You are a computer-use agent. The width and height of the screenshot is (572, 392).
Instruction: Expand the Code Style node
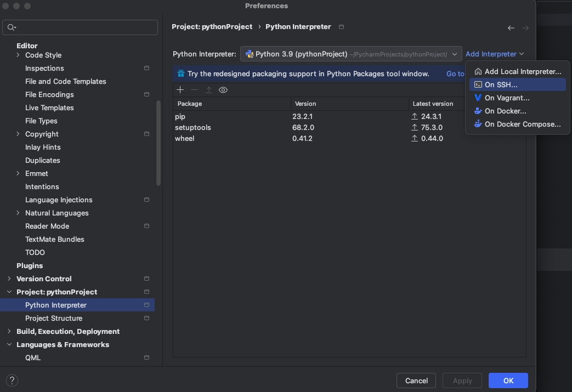[18, 55]
